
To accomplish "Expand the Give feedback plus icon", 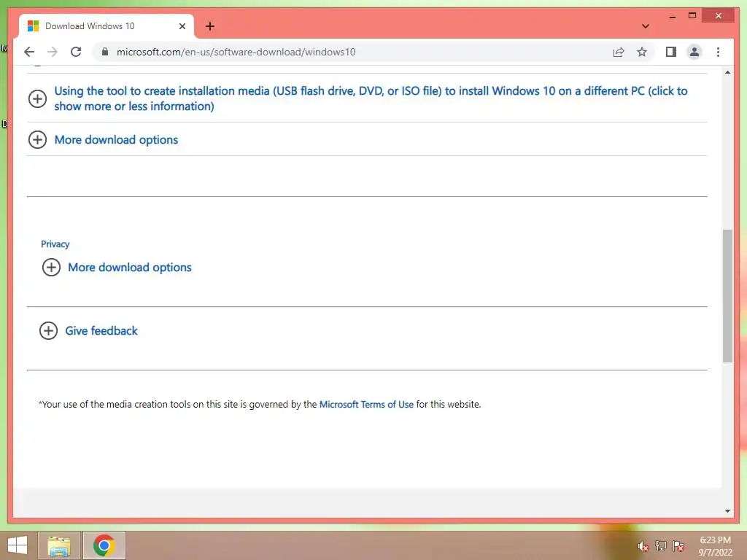I will pos(48,330).
